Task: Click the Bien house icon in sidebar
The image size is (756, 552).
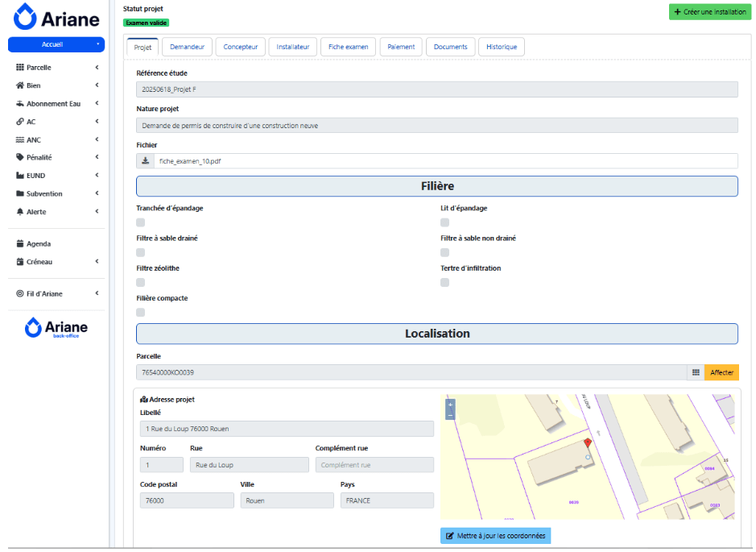Action: tap(20, 85)
